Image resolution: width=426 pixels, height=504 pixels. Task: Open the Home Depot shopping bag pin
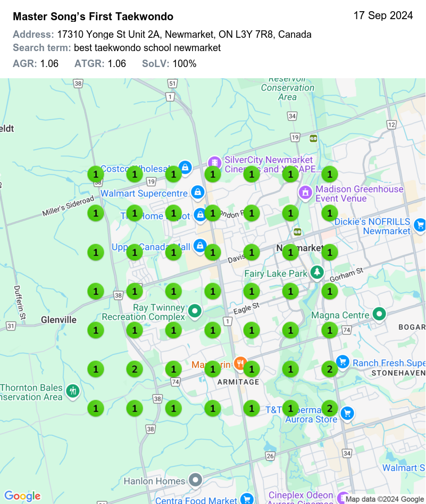point(200,214)
